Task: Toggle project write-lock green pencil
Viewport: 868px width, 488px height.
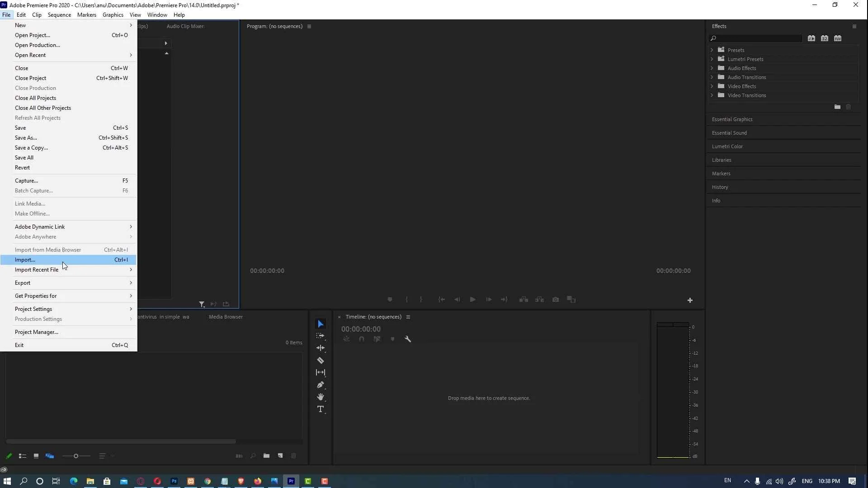Action: click(x=9, y=456)
